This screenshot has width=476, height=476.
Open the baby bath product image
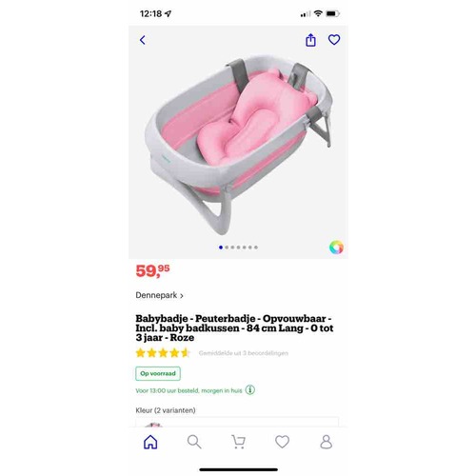[x=238, y=143]
